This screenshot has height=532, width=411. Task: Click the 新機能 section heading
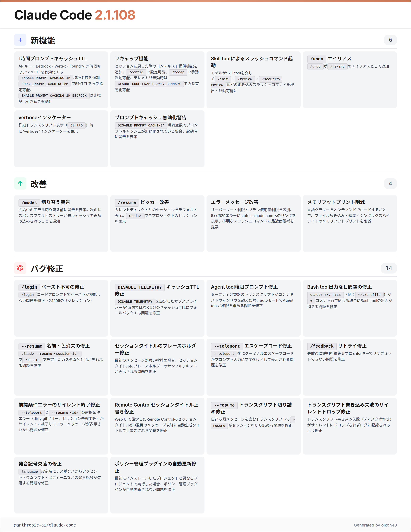43,40
